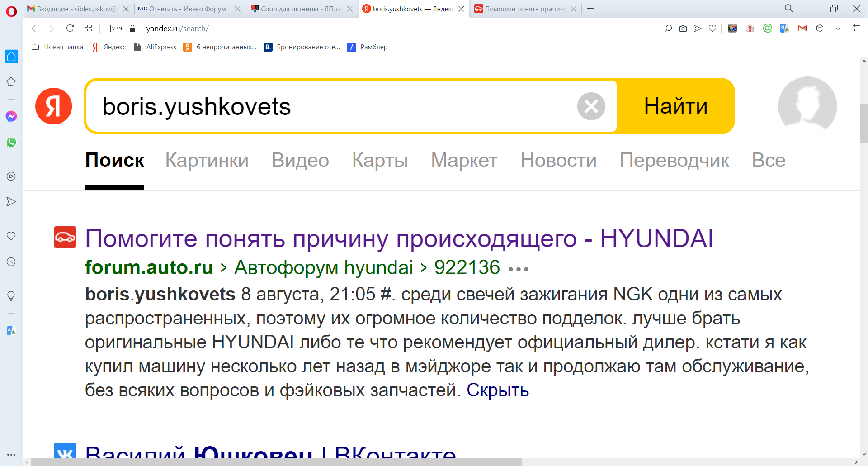This screenshot has height=466, width=868.
Task: Open the page zoom magnifier in the address bar
Action: pos(668,29)
